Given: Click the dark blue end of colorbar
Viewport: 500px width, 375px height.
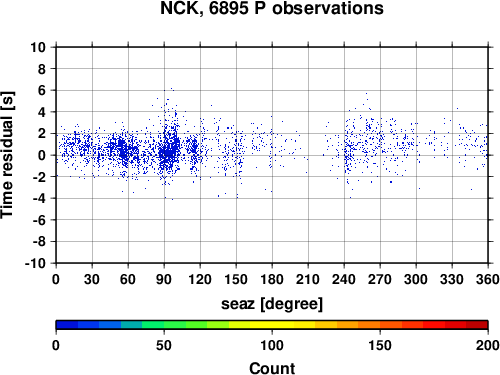Looking at the screenshot, I should [x=67, y=325].
